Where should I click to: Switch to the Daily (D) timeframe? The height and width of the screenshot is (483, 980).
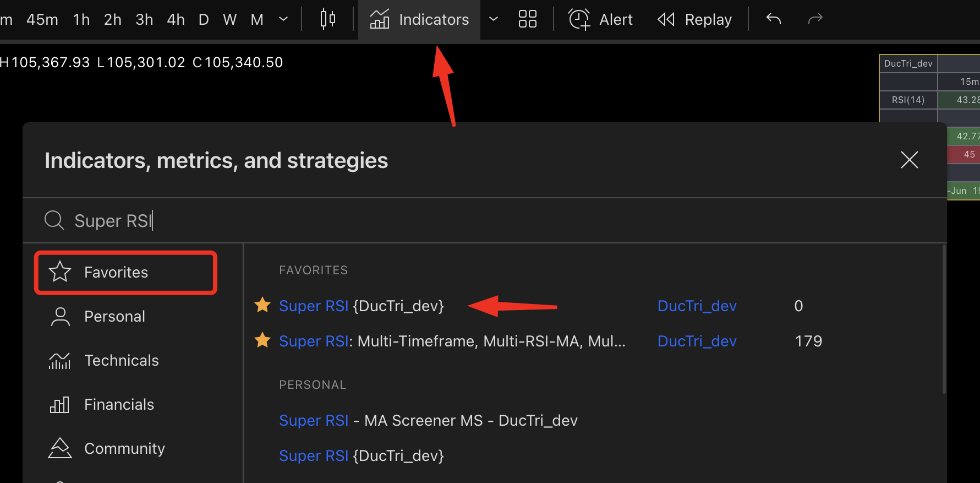coord(204,20)
